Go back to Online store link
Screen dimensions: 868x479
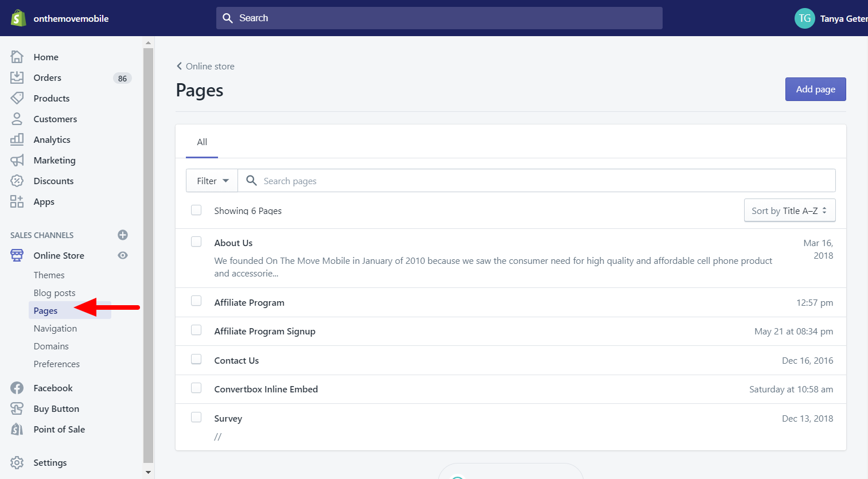[210, 66]
